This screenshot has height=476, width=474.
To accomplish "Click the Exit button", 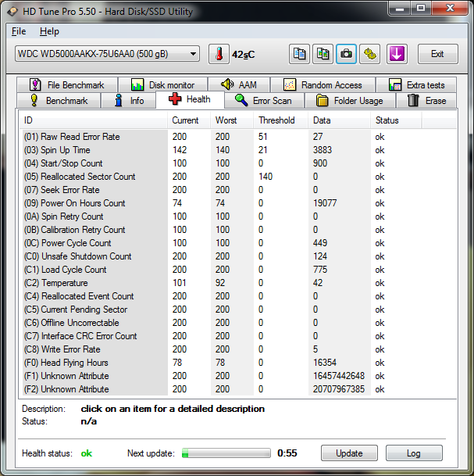I will pyautogui.click(x=437, y=54).
